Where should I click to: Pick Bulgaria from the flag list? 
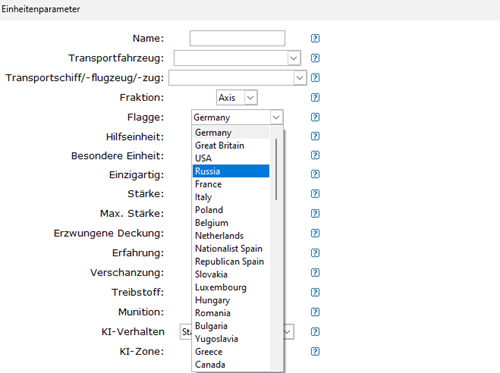[x=231, y=326]
